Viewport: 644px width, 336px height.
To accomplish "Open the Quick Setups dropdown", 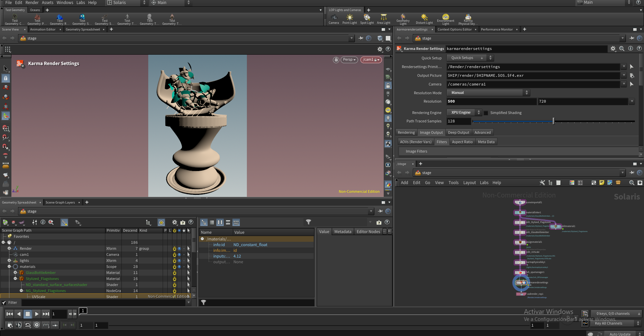I will point(470,58).
